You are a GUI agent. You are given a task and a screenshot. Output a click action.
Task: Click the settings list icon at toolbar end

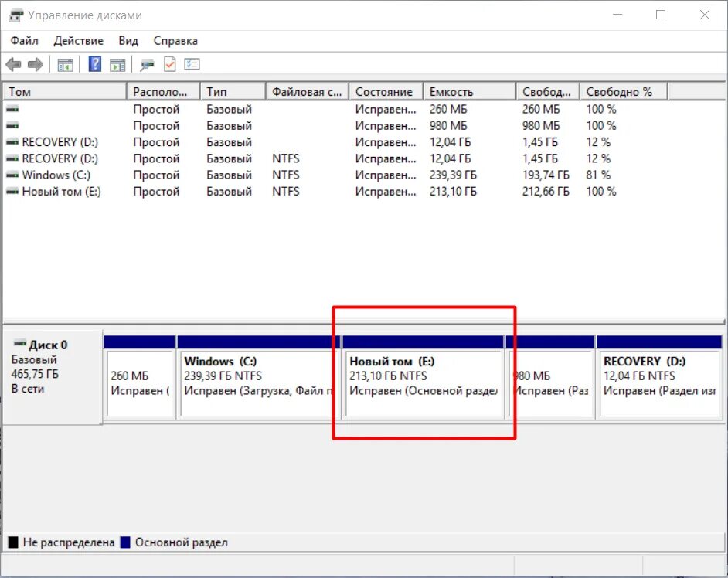pos(192,64)
